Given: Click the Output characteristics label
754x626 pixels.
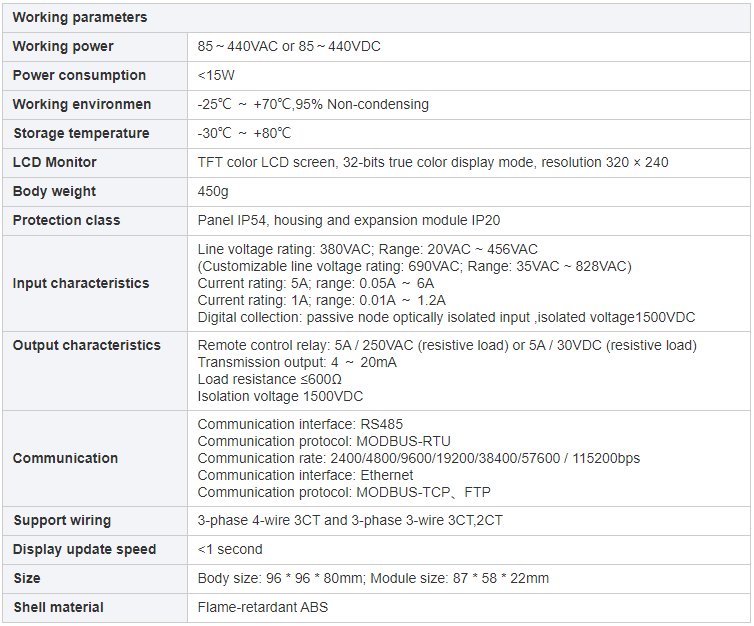Looking at the screenshot, I should 87,345.
